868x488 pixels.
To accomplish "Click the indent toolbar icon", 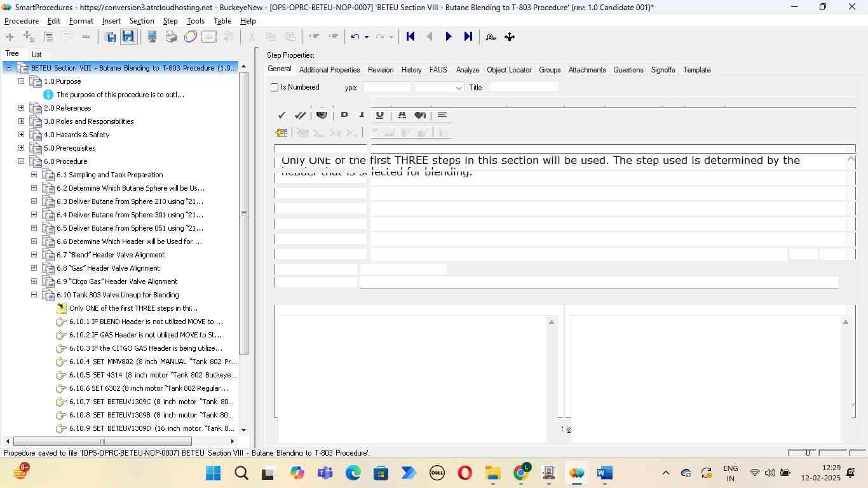I will click(x=332, y=37).
